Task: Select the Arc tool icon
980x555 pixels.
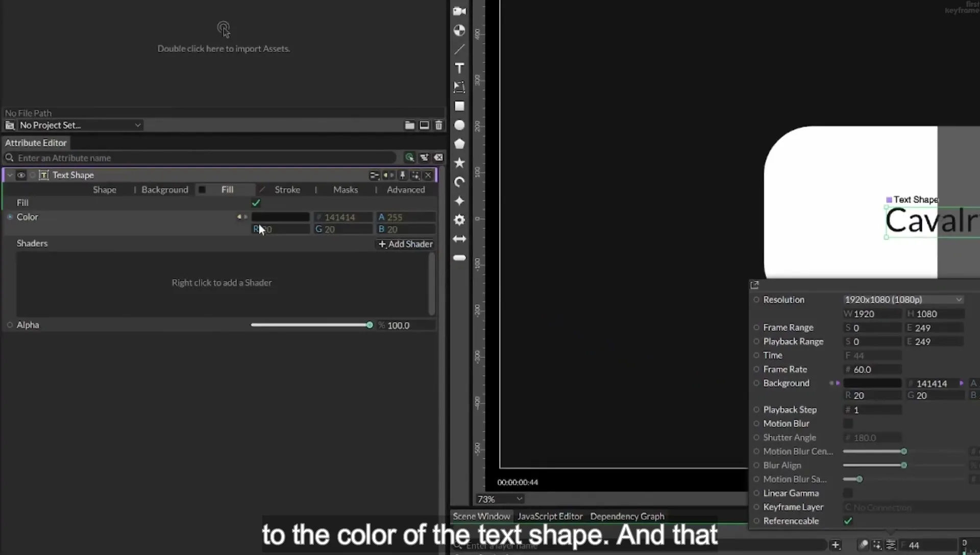Action: click(459, 182)
